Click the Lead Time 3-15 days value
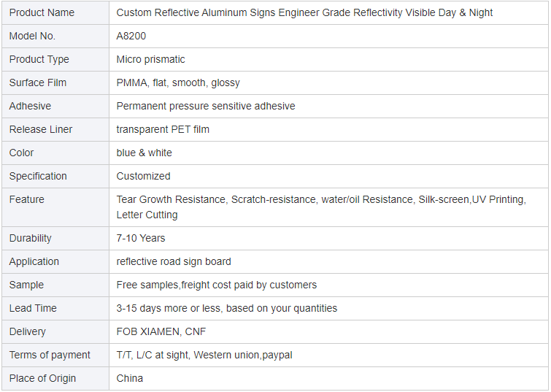The image size is (551, 392). (227, 308)
